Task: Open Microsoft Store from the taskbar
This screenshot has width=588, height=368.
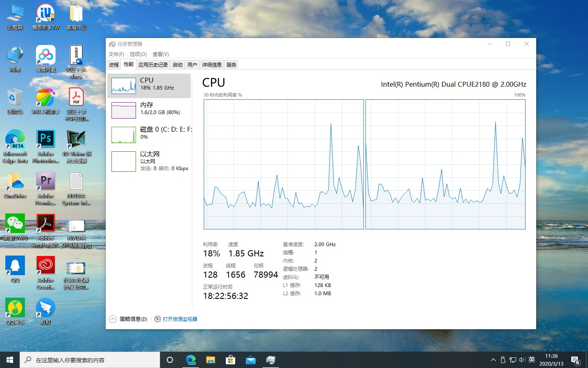Action: click(230, 360)
